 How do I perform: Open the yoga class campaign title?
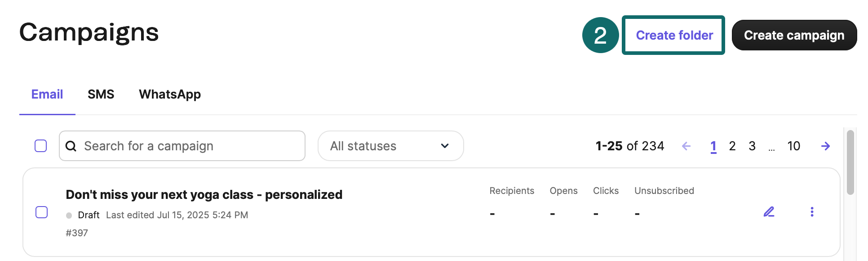(x=204, y=194)
